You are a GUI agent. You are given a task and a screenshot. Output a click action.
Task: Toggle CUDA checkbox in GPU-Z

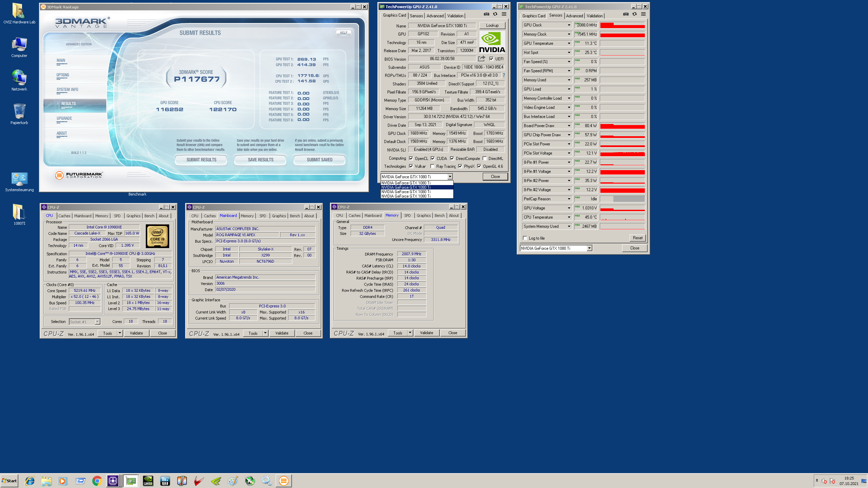(433, 158)
